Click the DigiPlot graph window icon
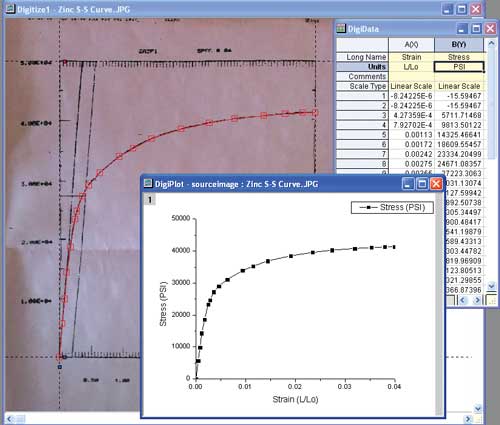500x425 pixels. click(x=148, y=184)
